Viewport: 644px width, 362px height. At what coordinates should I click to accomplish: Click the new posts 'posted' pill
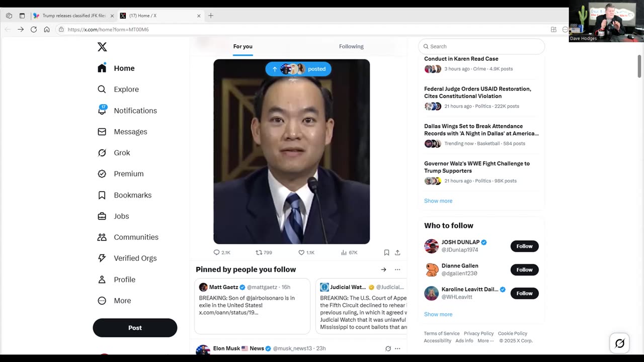pyautogui.click(x=298, y=69)
